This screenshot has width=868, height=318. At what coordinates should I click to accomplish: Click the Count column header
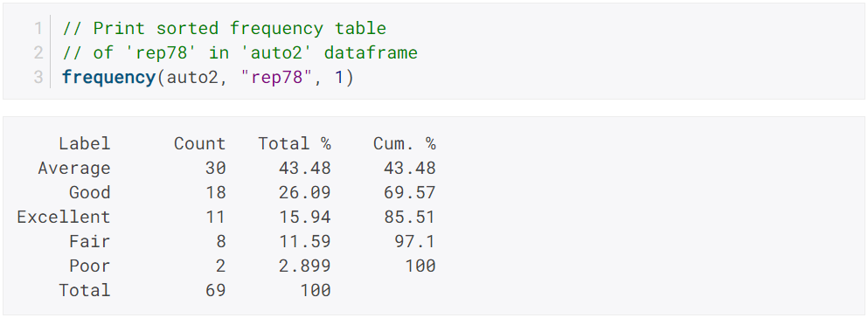(x=200, y=144)
